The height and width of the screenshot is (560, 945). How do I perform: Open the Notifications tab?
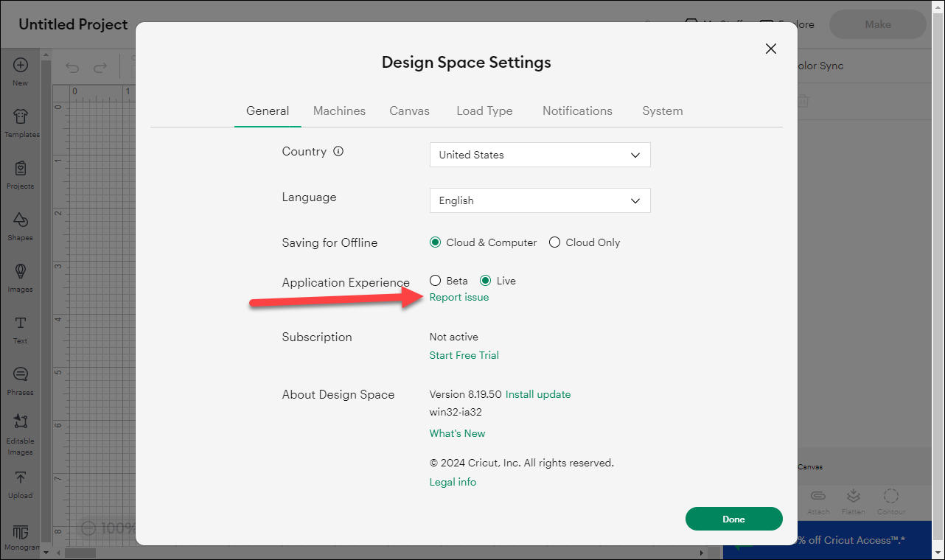pos(577,111)
